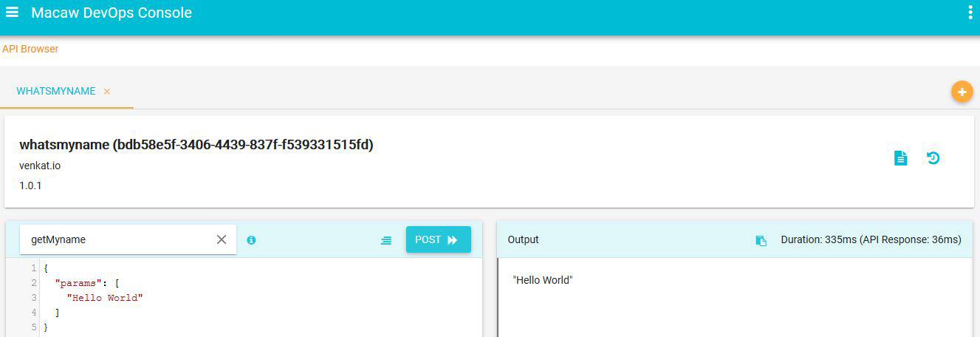Image resolution: width=980 pixels, height=337 pixels.
Task: Close the WHATSMYNAME tab
Action: 107,92
